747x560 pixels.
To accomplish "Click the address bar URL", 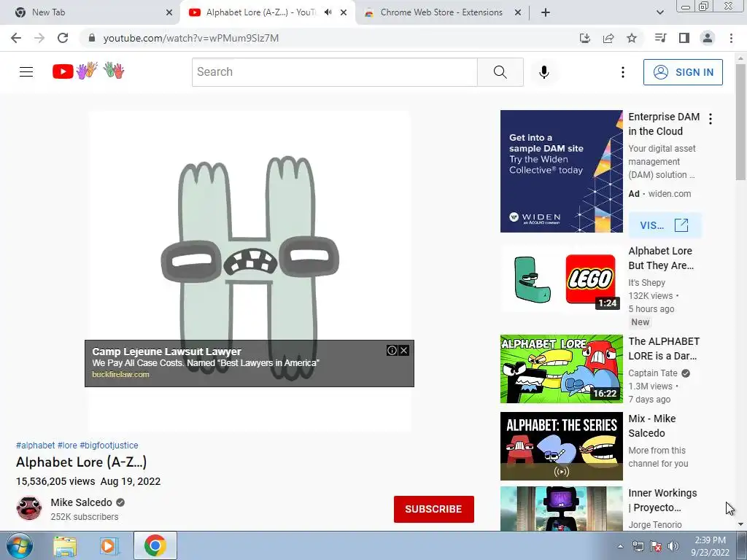I will click(191, 38).
